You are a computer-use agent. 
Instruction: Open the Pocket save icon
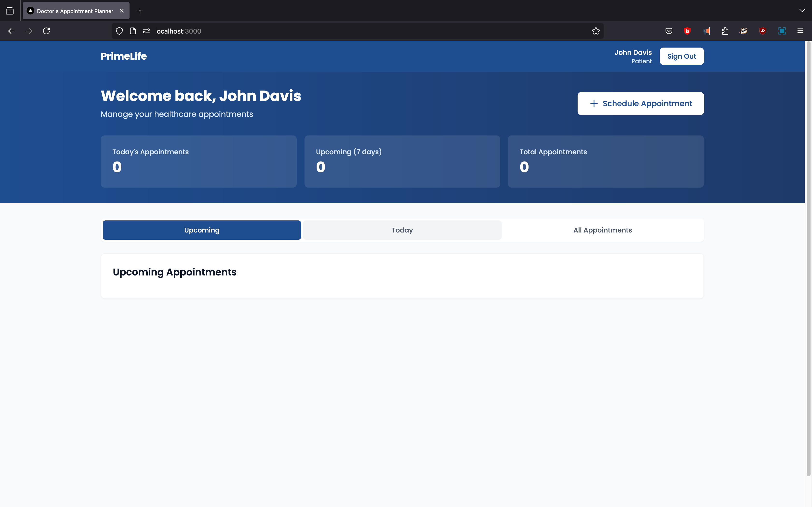pos(669,31)
